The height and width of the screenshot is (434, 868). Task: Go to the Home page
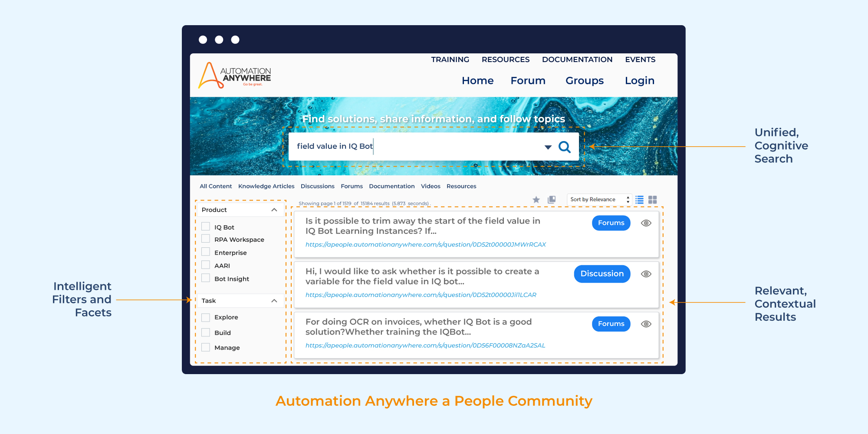pos(478,81)
